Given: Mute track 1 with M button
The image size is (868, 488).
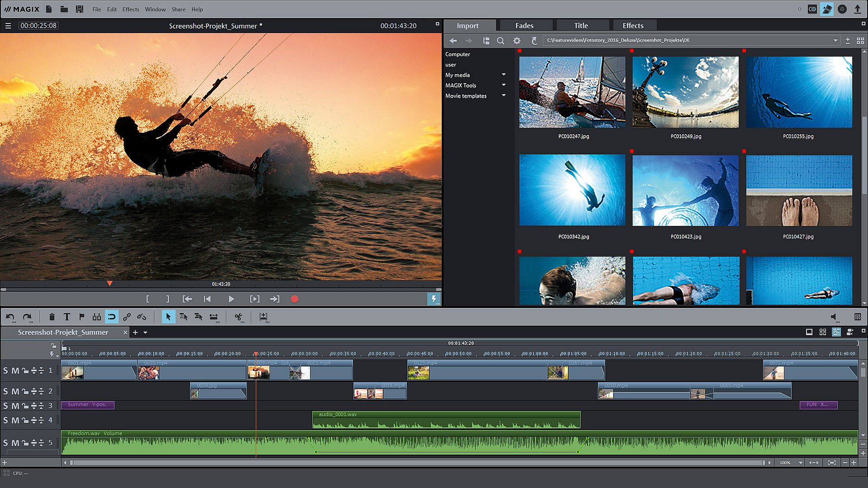Looking at the screenshot, I should coord(15,371).
